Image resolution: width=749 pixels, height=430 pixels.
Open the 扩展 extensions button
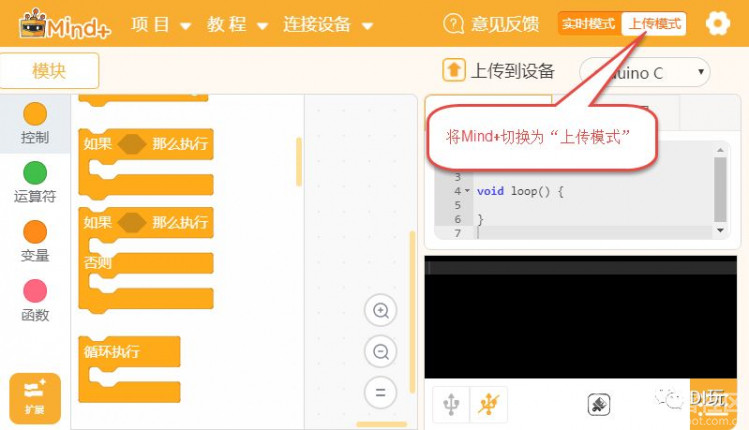click(35, 398)
